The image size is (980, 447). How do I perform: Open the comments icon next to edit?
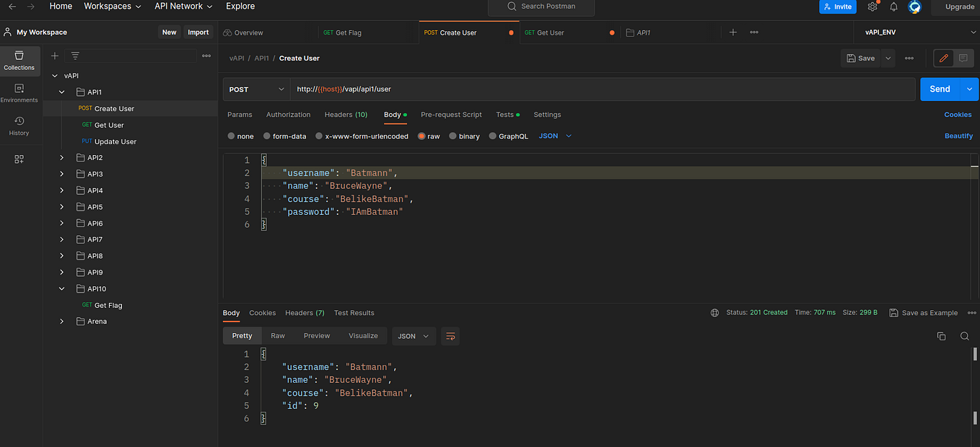(963, 58)
